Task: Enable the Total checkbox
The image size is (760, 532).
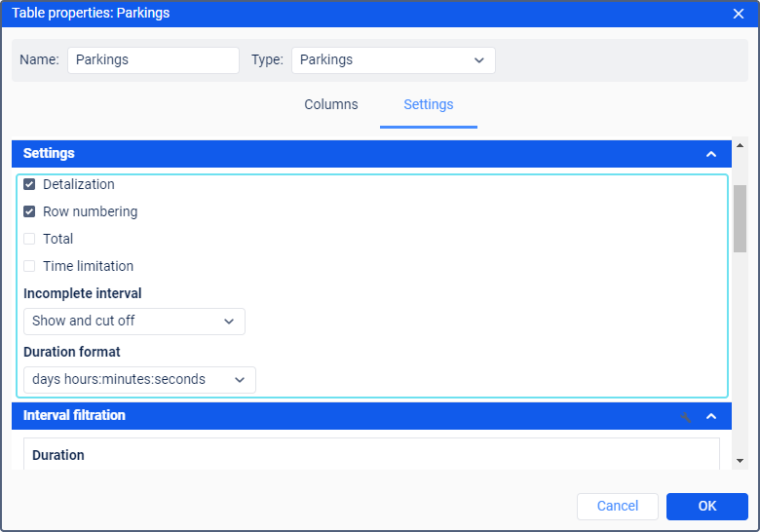Action: click(x=29, y=239)
